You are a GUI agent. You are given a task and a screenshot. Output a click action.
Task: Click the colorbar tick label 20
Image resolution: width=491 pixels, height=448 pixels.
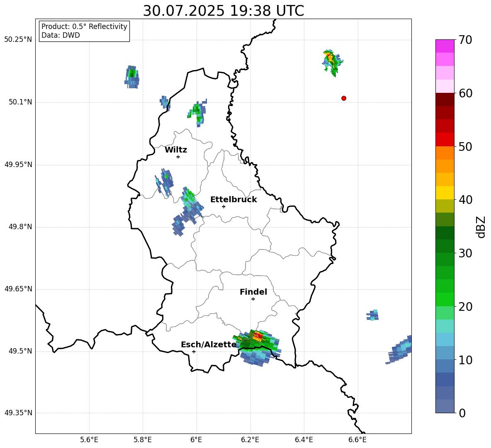[x=465, y=307]
